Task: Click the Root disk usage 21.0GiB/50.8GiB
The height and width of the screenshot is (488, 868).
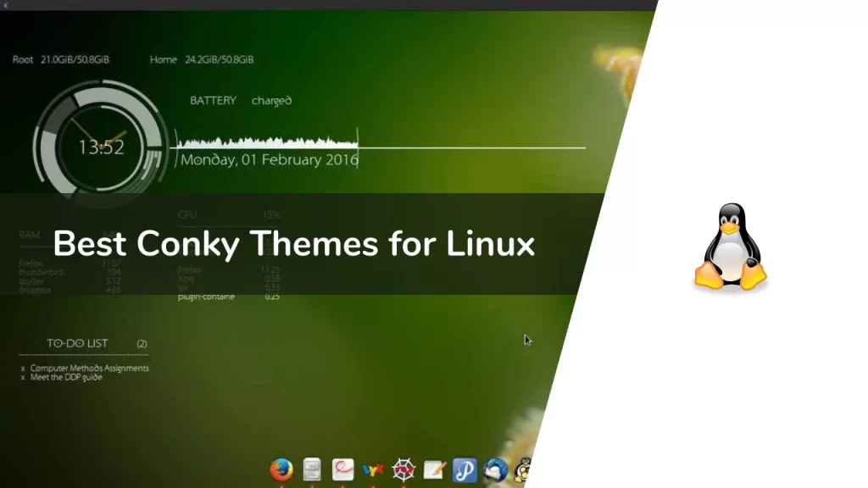Action: tap(61, 60)
